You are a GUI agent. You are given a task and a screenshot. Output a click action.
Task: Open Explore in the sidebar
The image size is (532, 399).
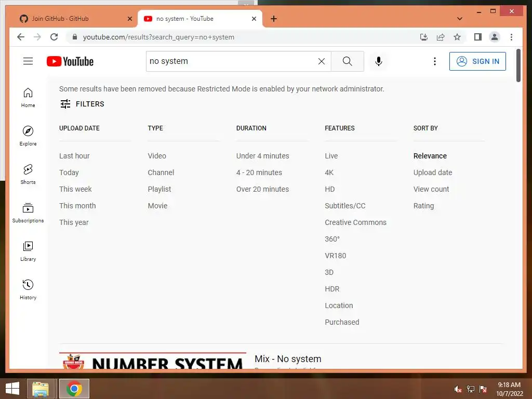28,136
